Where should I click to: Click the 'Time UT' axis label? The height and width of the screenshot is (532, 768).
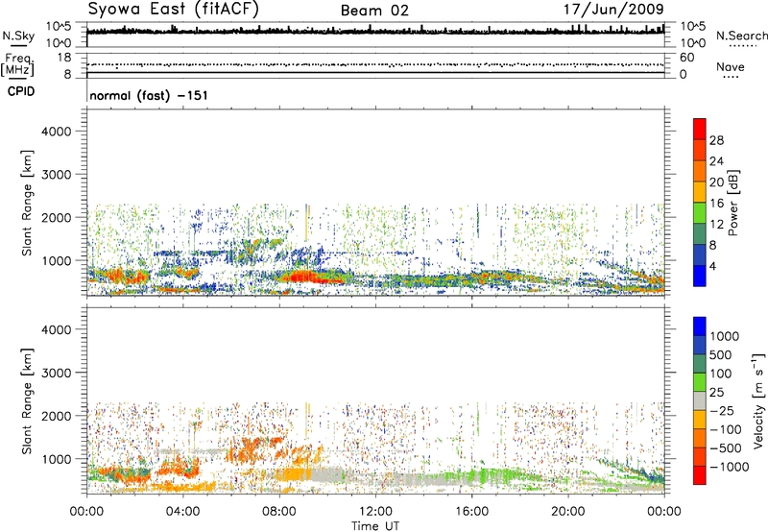(375, 526)
